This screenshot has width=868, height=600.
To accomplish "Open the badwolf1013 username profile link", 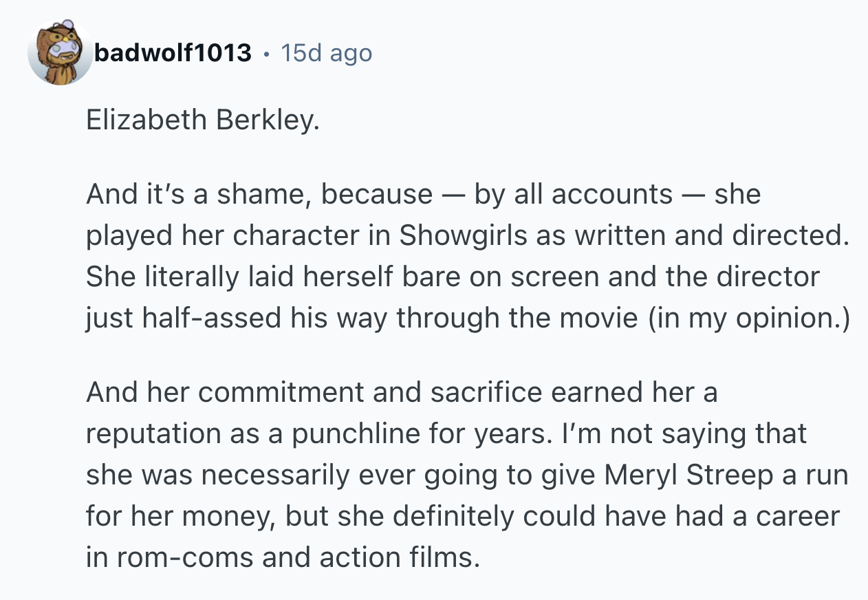I will coord(173,53).
